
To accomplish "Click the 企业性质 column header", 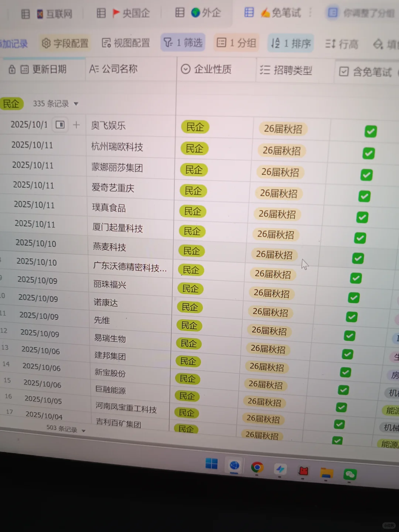I will [x=216, y=69].
